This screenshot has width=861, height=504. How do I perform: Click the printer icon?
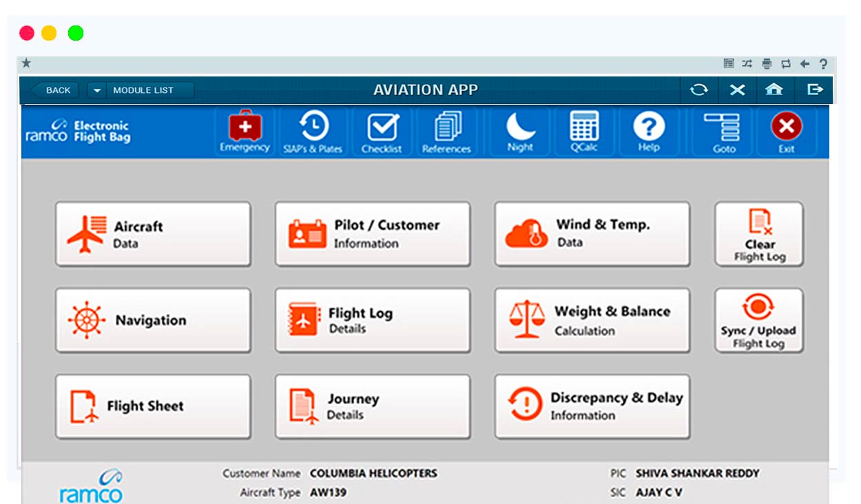tap(767, 64)
